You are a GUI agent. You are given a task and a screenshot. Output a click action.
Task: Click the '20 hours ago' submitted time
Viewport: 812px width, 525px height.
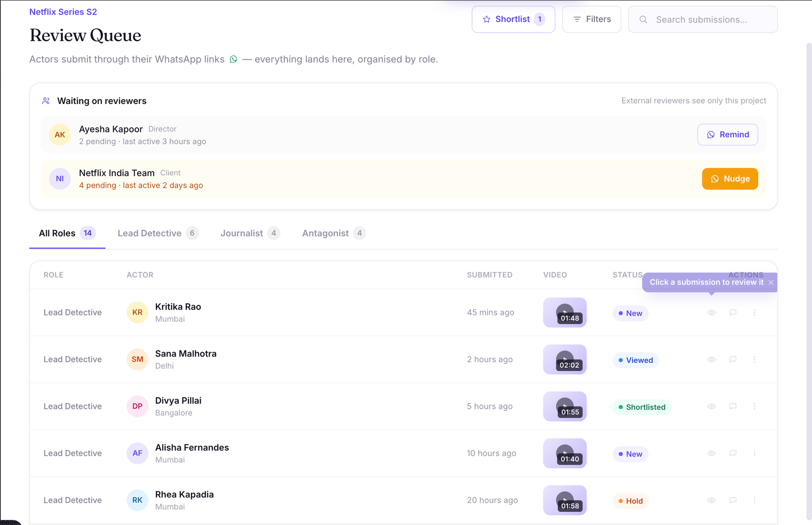pos(492,500)
